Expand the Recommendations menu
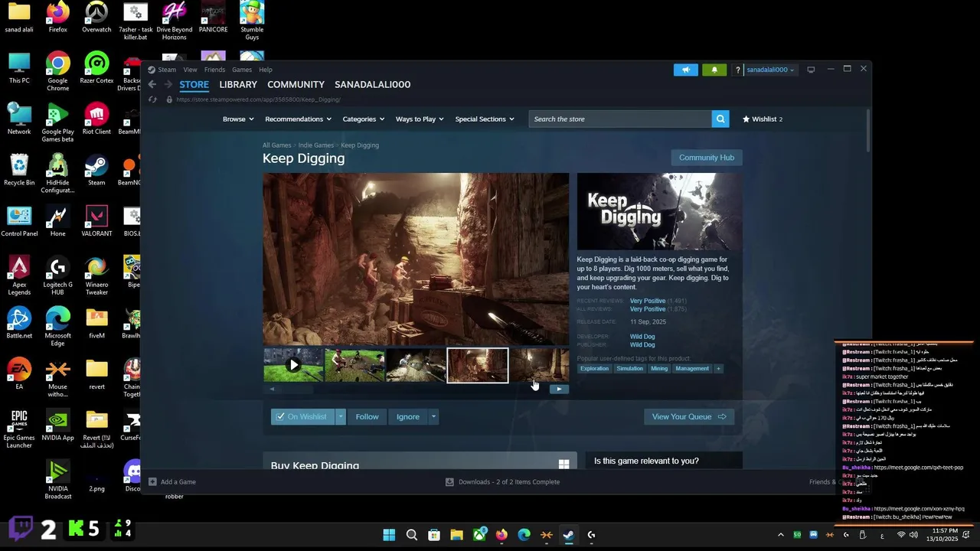The image size is (980, 551). (x=298, y=119)
